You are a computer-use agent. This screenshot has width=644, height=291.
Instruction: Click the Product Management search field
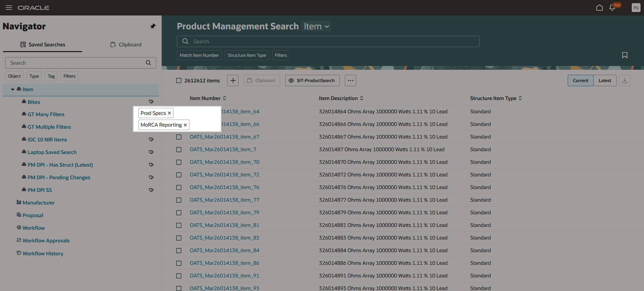tap(328, 41)
